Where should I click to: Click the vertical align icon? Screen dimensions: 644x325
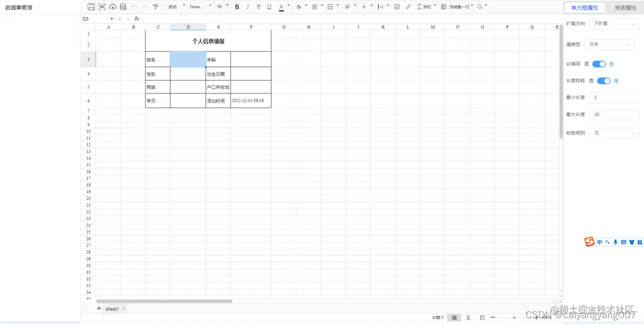pos(364,7)
